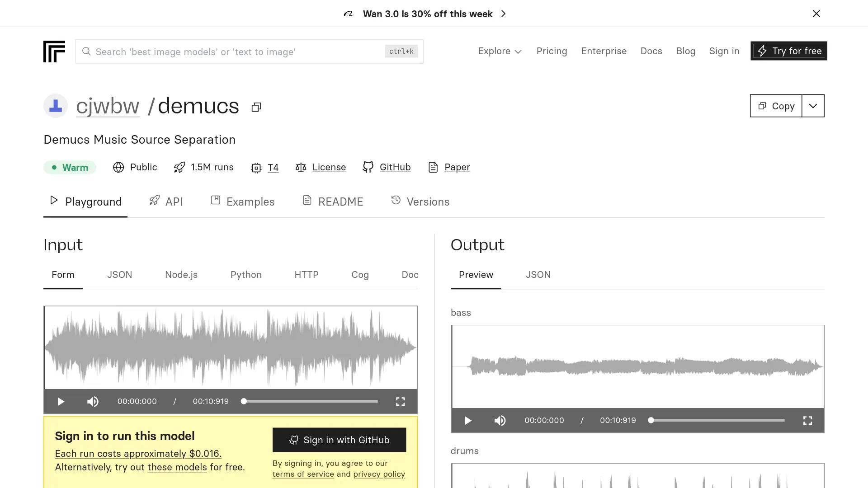Viewport: 868px width, 488px height.
Task: Click the GitHub octocat icon
Action: tap(368, 167)
